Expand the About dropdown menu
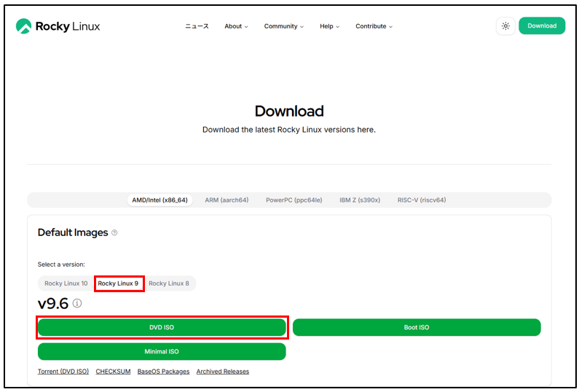The width and height of the screenshot is (579, 392). point(236,26)
